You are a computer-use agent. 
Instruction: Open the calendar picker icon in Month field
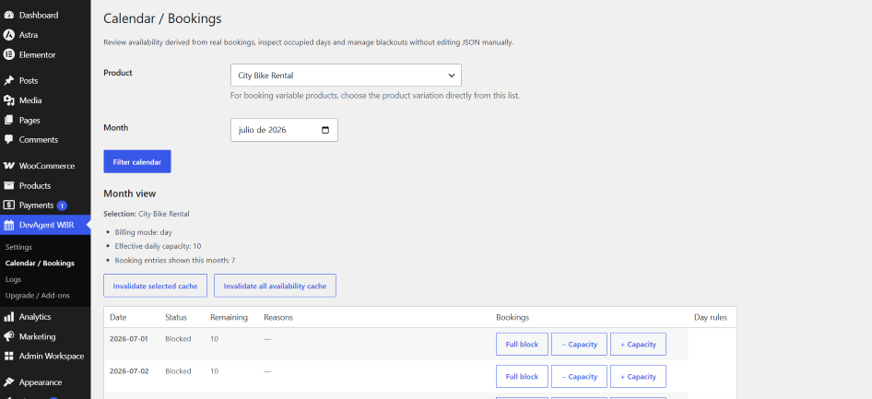tap(325, 130)
